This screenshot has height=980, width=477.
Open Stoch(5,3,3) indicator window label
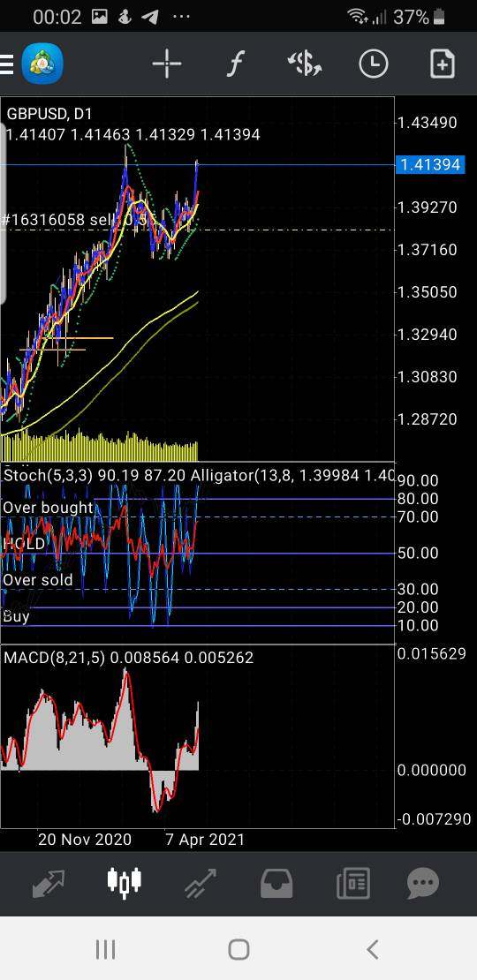pyautogui.click(x=47, y=476)
